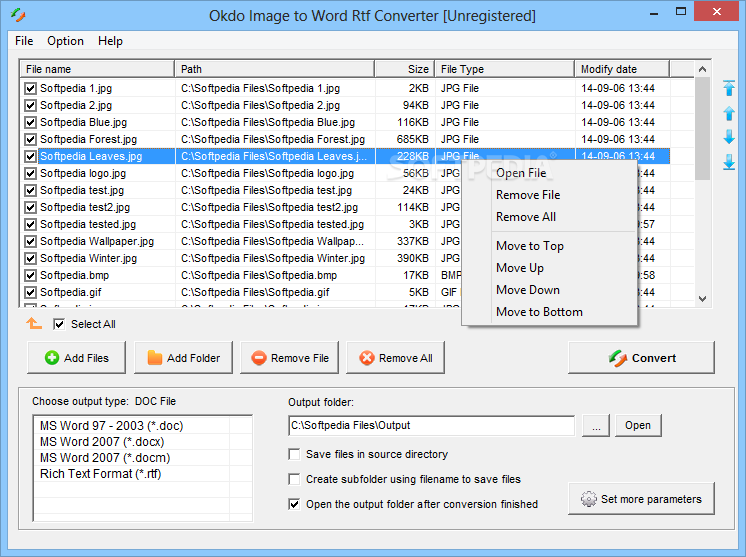Sort by Size column header

[x=405, y=69]
